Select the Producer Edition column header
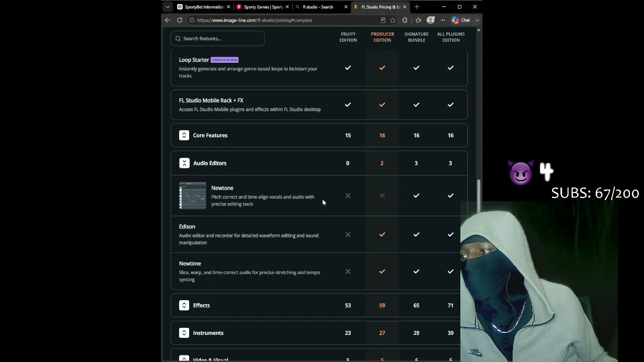Screen dimensions: 644x362 tap(382, 37)
